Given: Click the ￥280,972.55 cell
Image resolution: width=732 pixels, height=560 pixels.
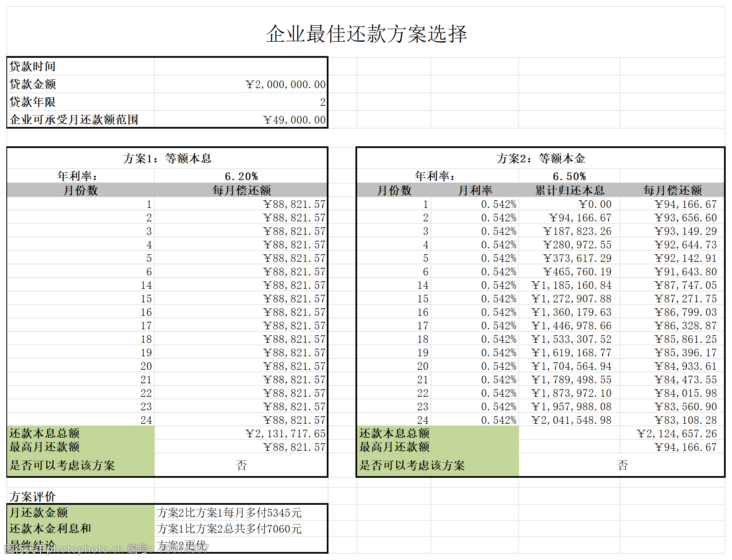Looking at the screenshot, I should 569,245.
